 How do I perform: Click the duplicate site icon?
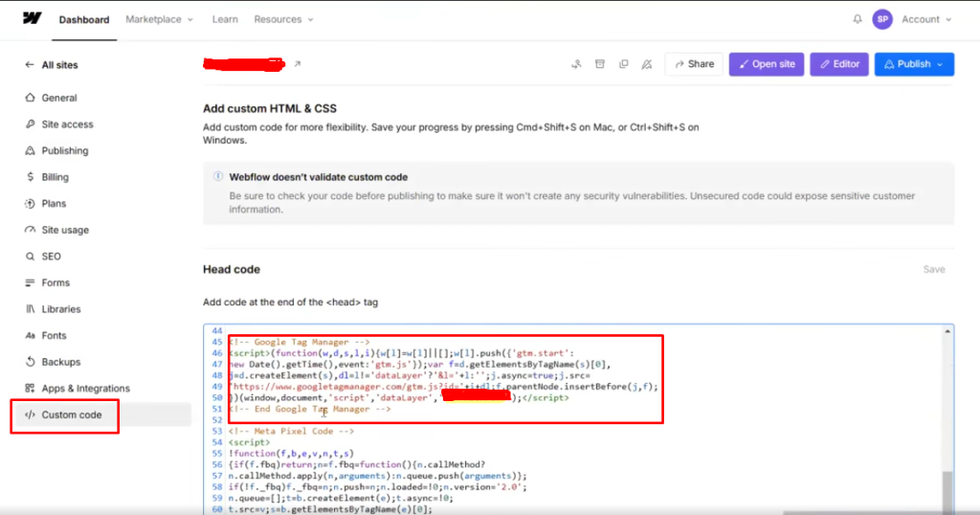point(623,64)
